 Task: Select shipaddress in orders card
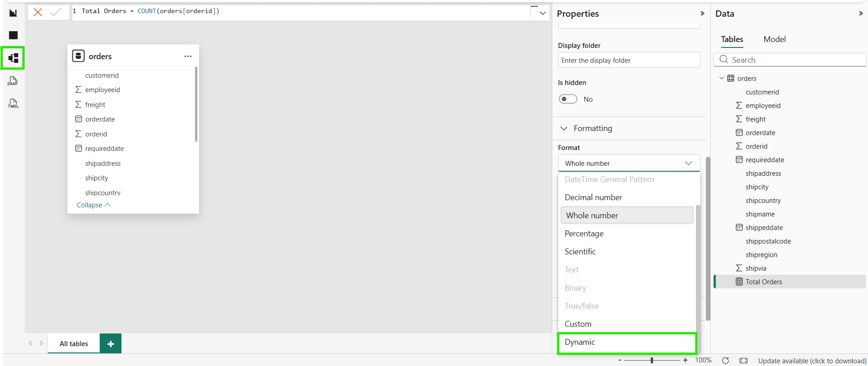click(x=103, y=164)
